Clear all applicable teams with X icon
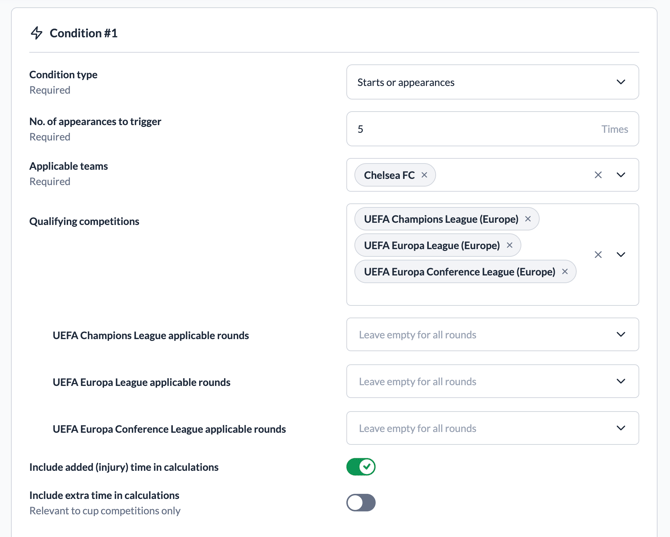670x537 pixels. pos(598,175)
